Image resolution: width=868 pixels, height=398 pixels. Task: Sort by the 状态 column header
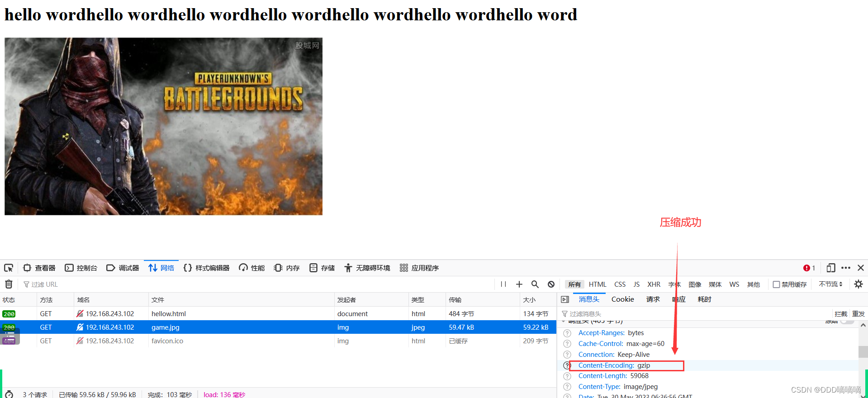tap(18, 300)
